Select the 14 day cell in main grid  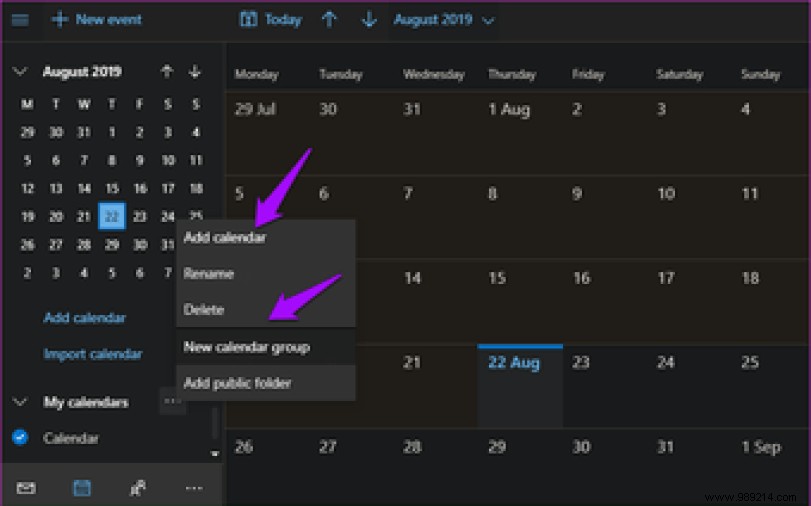435,302
